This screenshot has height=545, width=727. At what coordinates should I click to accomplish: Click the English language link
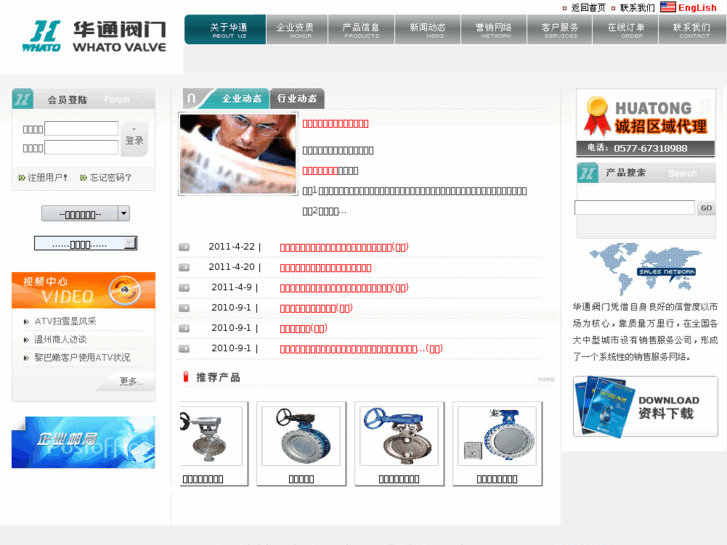[697, 7]
